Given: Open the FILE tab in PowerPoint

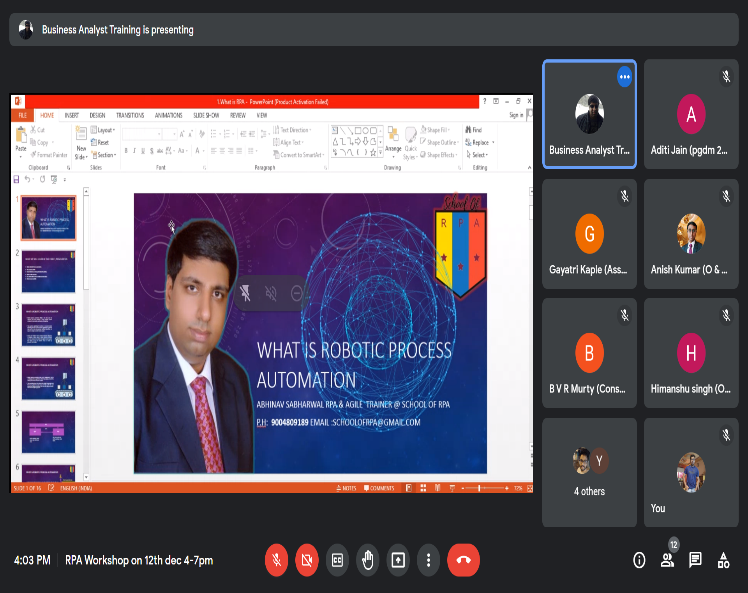Looking at the screenshot, I should point(22,115).
